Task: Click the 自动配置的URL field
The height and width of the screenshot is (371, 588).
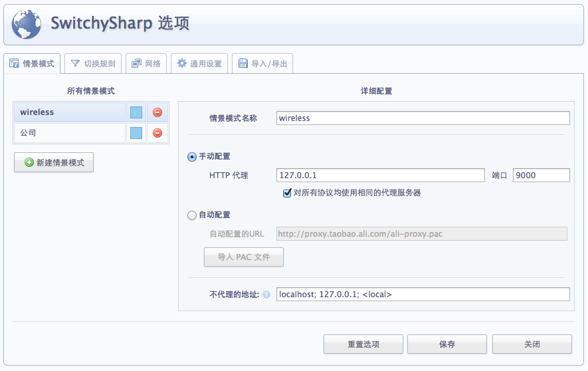Action: click(x=422, y=234)
